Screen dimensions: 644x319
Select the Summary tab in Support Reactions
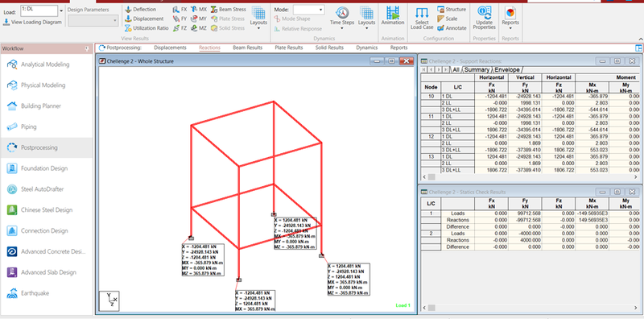477,70
